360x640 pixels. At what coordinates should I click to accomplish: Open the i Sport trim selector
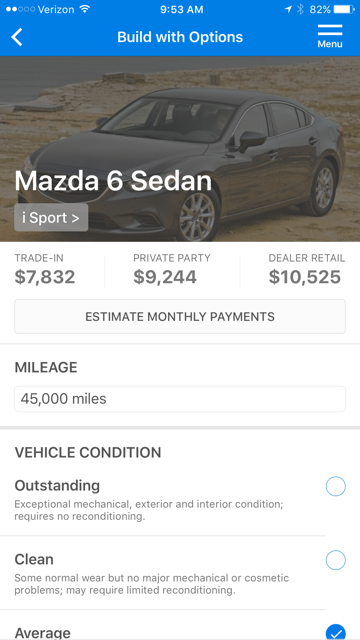tap(51, 218)
